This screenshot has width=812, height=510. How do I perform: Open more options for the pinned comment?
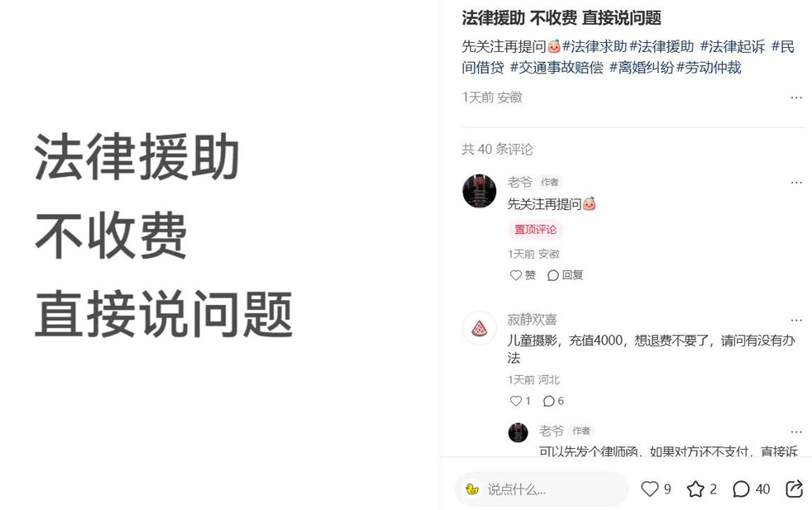(x=796, y=182)
